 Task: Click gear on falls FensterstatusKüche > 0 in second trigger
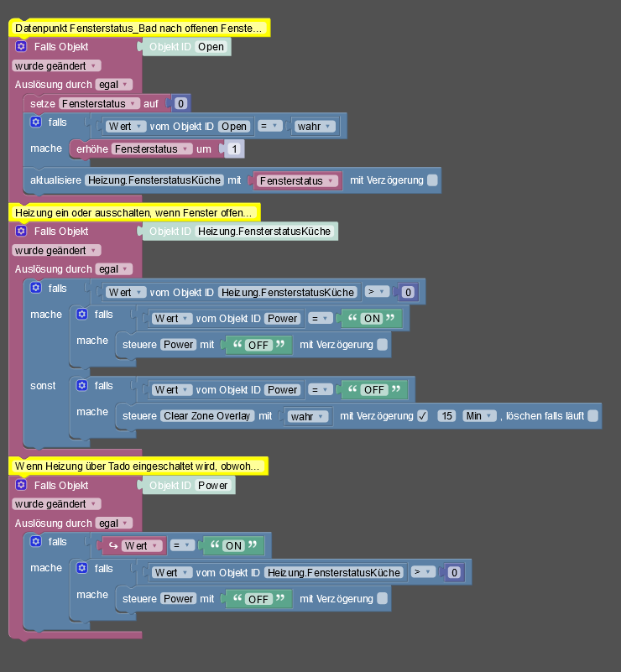pyautogui.click(x=36, y=288)
